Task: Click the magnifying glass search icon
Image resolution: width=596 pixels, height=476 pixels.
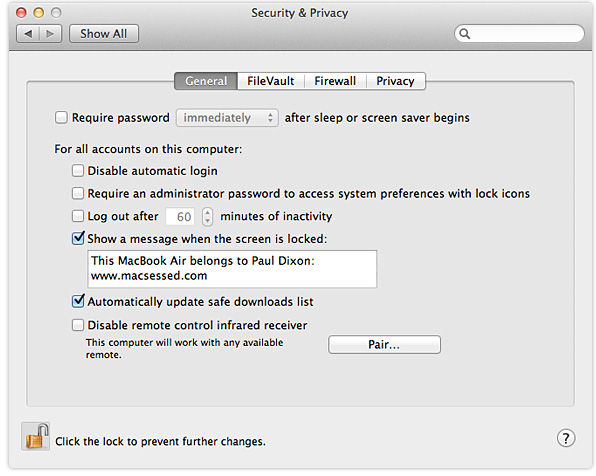Action: click(464, 34)
